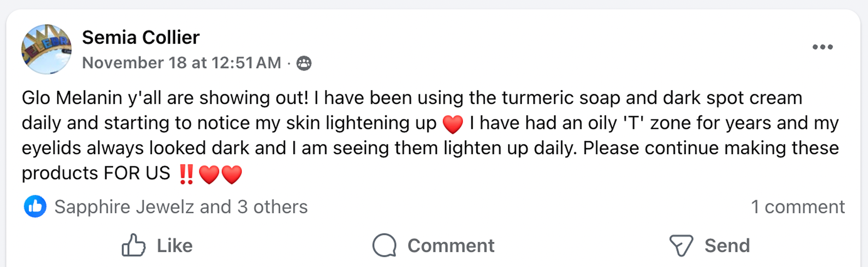Click the group audience icon beside timestamp
The image size is (868, 267).
pos(304,63)
